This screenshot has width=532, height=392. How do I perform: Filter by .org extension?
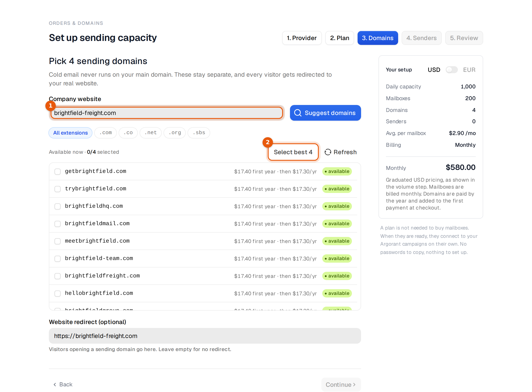coord(175,133)
